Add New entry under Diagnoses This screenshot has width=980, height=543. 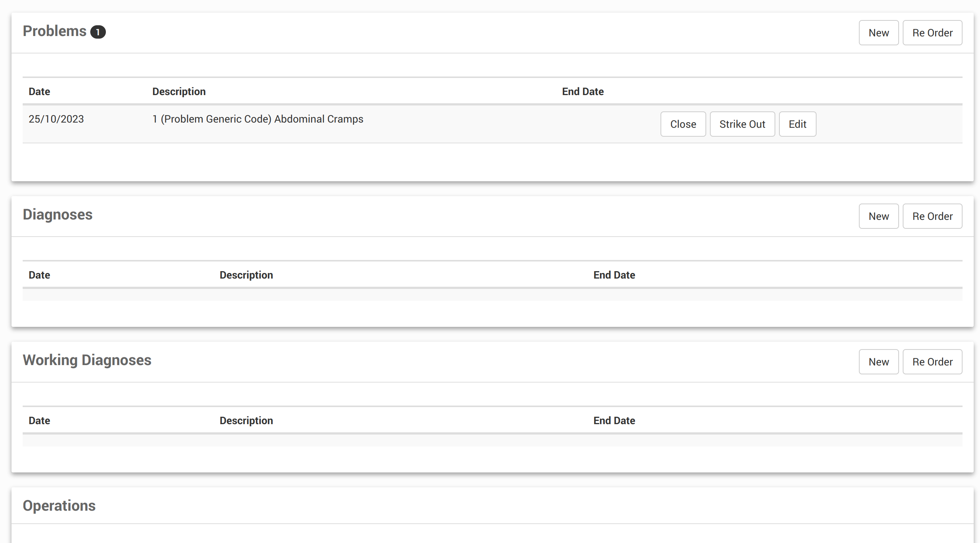(x=879, y=216)
